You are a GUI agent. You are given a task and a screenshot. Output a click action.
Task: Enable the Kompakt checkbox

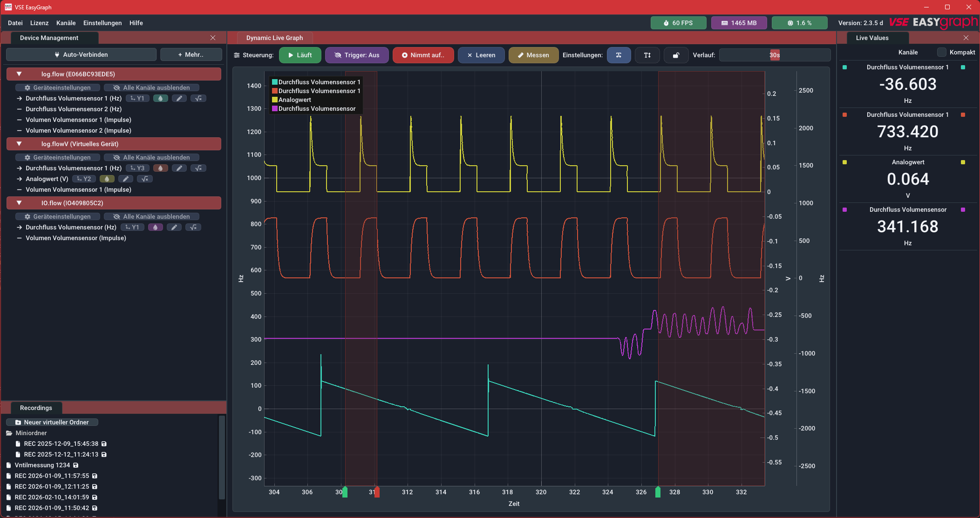(942, 52)
